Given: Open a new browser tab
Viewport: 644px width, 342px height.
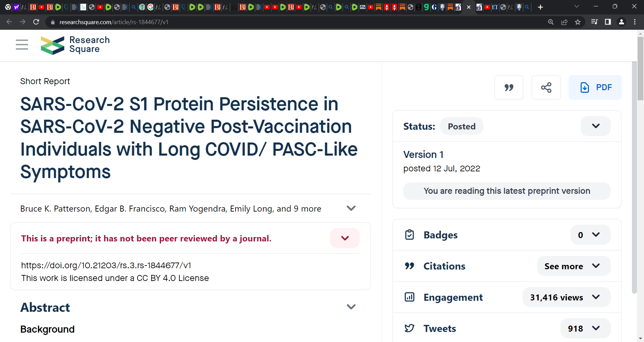Looking at the screenshot, I should 540,7.
